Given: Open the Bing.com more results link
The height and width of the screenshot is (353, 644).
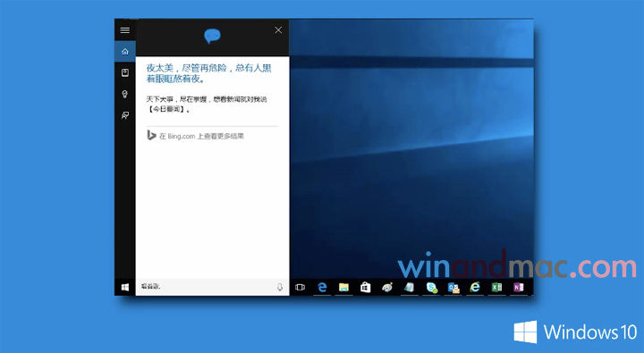Looking at the screenshot, I should click(x=201, y=136).
